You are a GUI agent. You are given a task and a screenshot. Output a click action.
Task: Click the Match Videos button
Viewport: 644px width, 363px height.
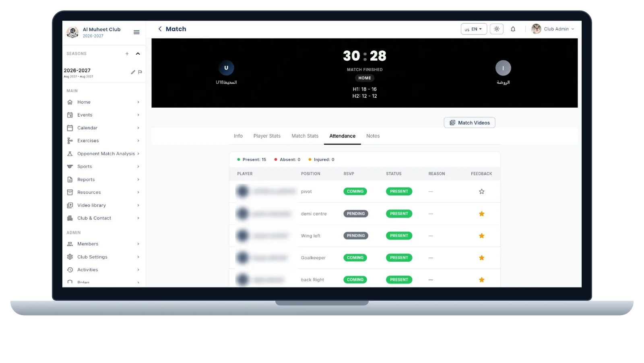(469, 123)
